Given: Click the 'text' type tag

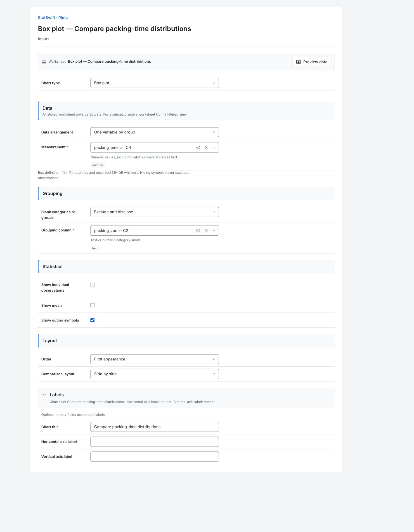Looking at the screenshot, I should click(95, 248).
